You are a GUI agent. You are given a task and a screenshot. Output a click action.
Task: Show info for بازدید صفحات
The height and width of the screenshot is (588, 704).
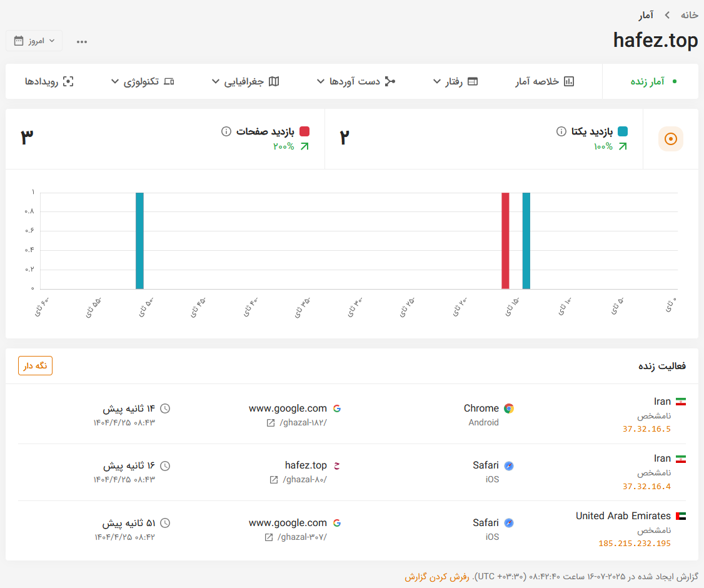(x=226, y=131)
